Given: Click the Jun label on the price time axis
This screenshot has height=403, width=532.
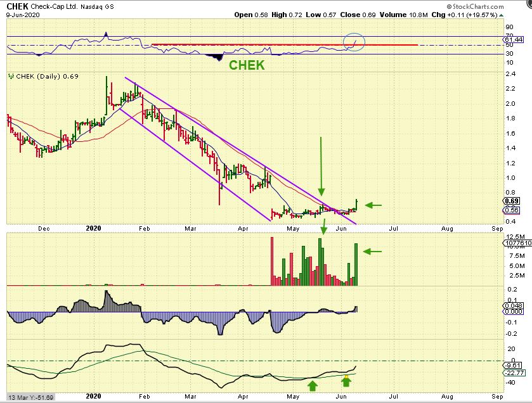Looking at the screenshot, I should (341, 229).
